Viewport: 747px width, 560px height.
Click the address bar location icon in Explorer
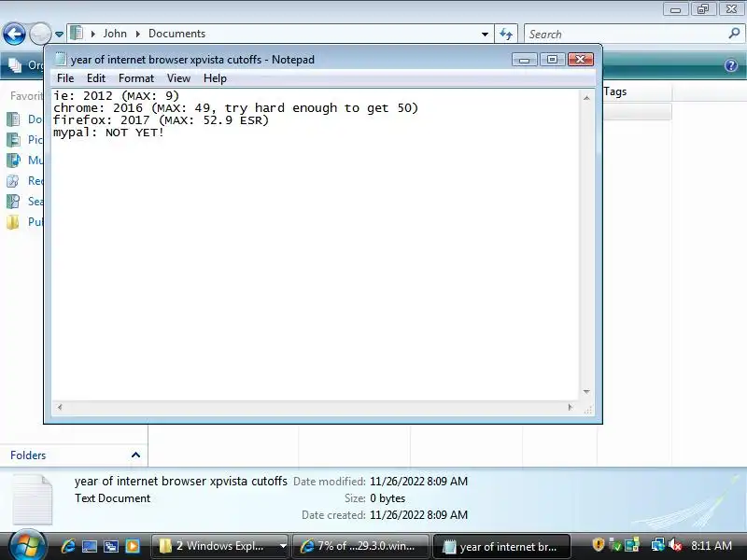pos(77,34)
